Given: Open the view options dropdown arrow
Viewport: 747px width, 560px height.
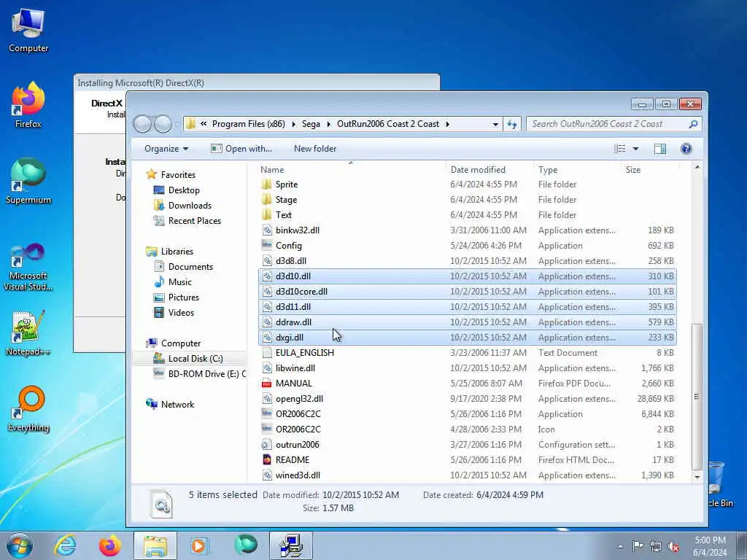Looking at the screenshot, I should click(635, 149).
